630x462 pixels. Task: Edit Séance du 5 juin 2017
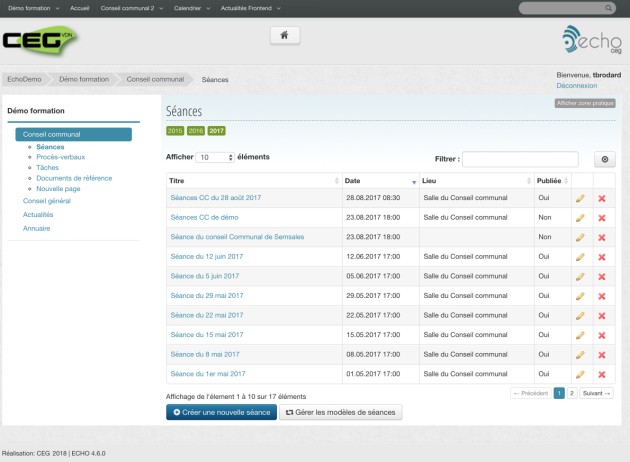[x=580, y=276]
